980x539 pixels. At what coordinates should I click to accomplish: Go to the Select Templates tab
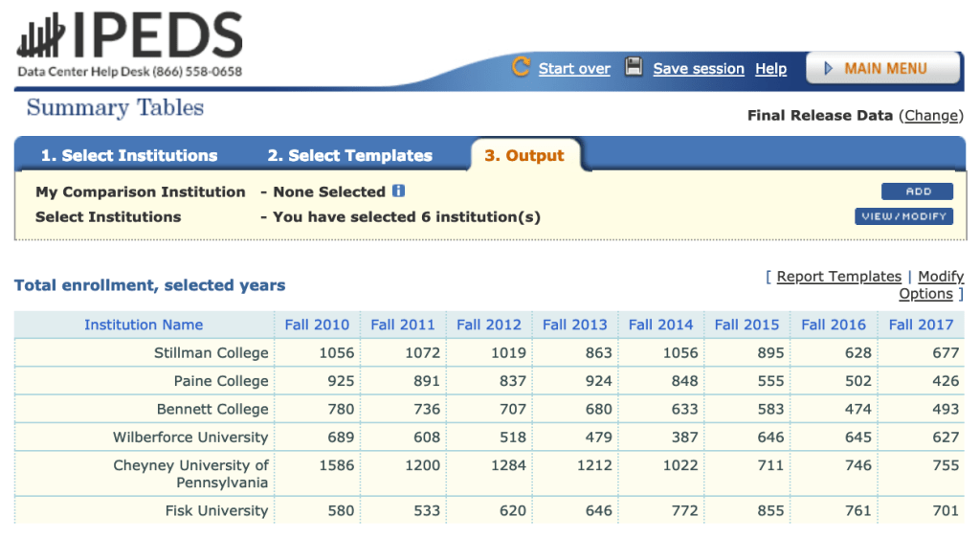coord(349,156)
